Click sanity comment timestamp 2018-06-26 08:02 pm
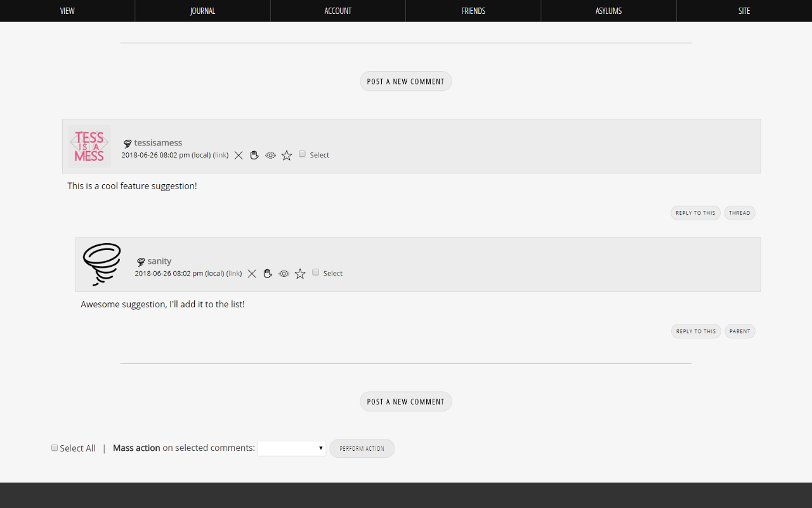This screenshot has height=508, width=812. [x=169, y=274]
